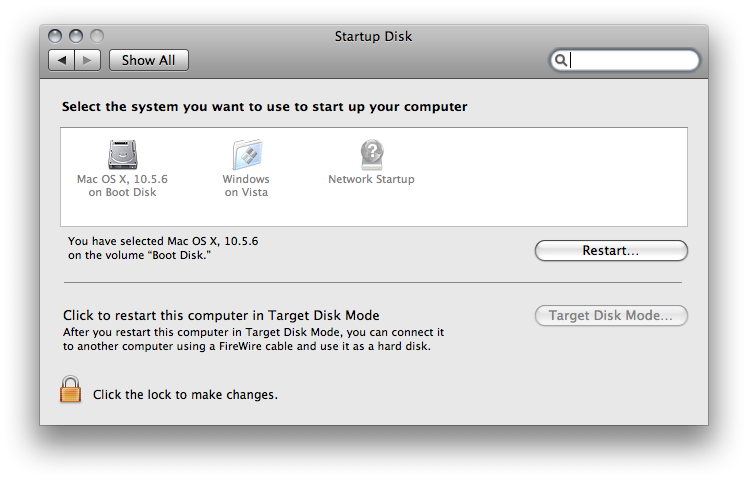Select the 'Windows on Vista' text label
Image resolution: width=748 pixels, height=480 pixels.
[246, 186]
